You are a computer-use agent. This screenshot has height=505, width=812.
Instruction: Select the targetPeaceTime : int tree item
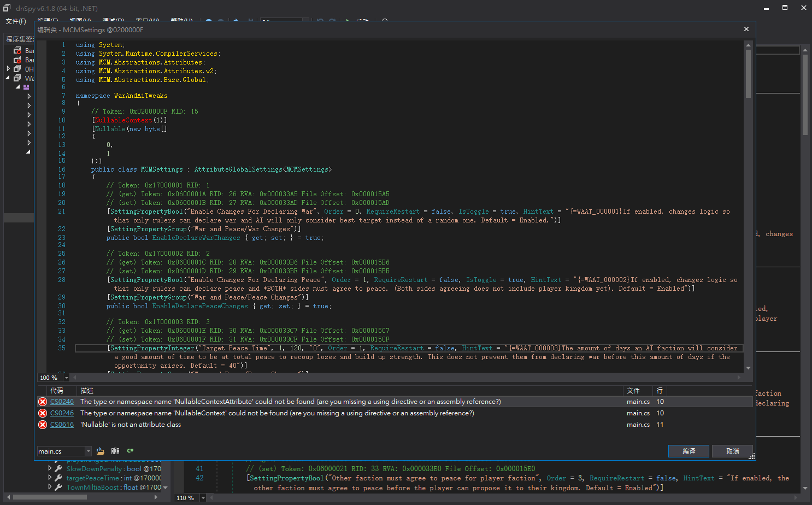[x=114, y=478]
